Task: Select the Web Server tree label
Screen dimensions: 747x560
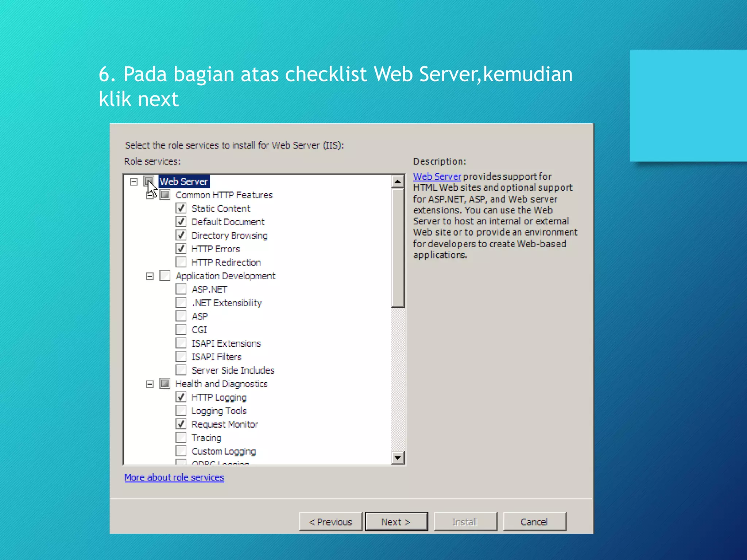Action: [x=184, y=182]
